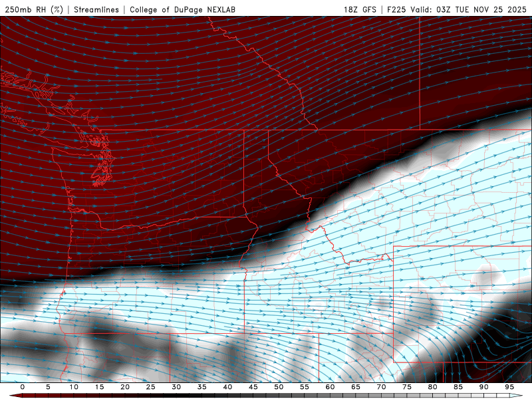Click the 'Streamlines' label in header
Image resolution: width=532 pixels, height=399 pixels.
pos(96,9)
